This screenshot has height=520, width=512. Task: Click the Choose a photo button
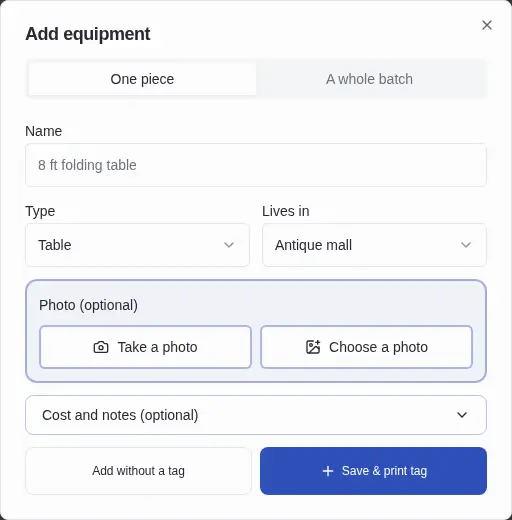pos(367,347)
